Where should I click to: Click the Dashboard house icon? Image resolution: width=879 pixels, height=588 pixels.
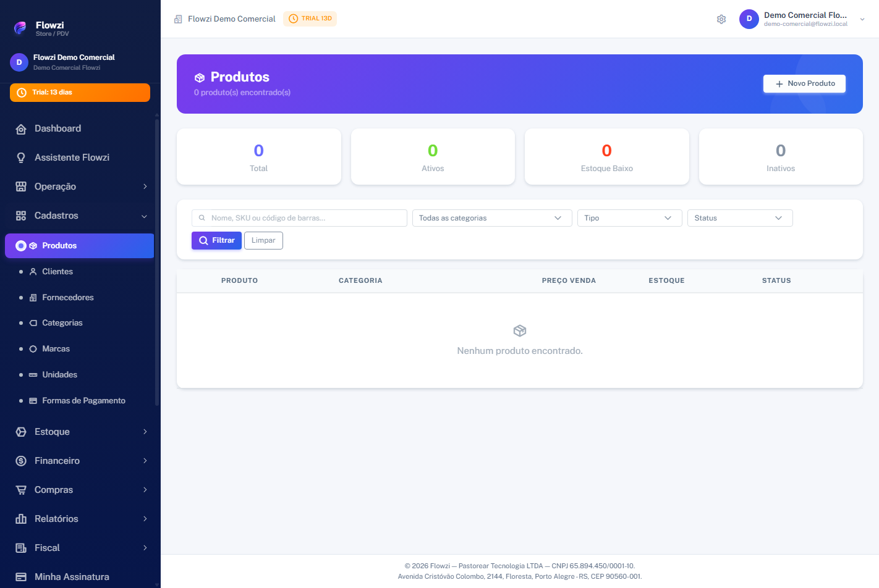(x=21, y=128)
